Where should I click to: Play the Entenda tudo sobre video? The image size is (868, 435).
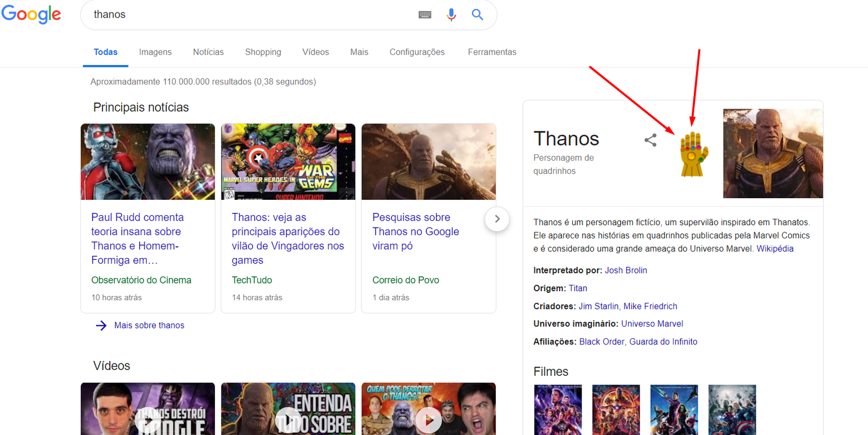pyautogui.click(x=288, y=409)
